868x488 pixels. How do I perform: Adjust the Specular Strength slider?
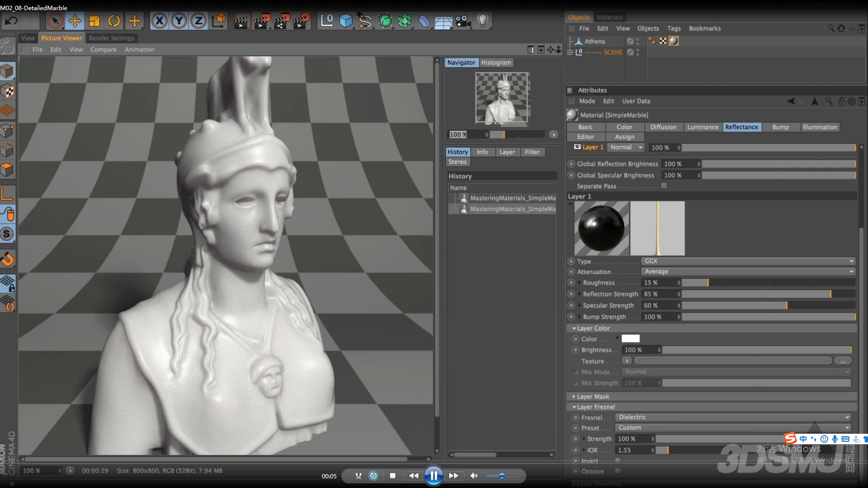click(769, 305)
